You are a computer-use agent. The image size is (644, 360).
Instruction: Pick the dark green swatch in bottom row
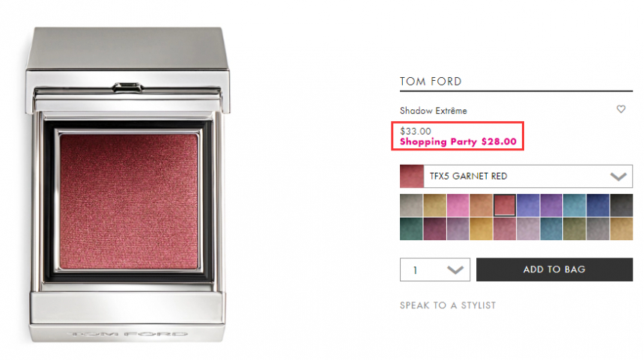click(x=410, y=229)
